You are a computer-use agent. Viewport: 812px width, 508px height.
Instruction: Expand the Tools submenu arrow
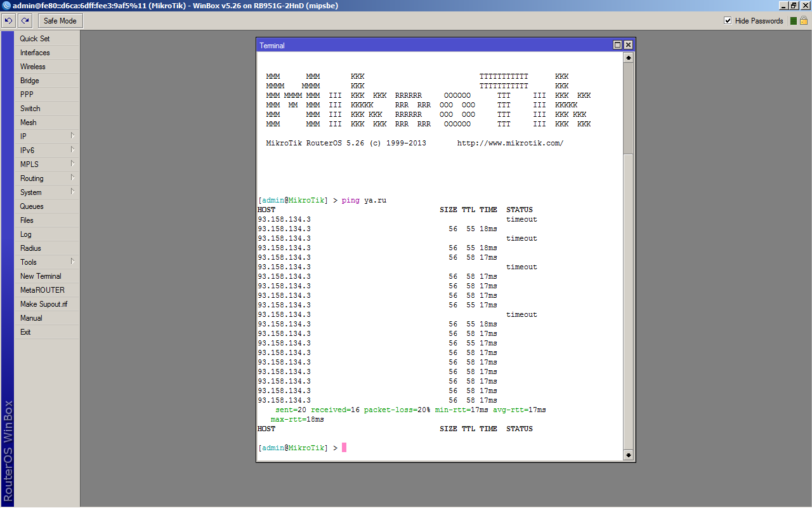pos(73,262)
